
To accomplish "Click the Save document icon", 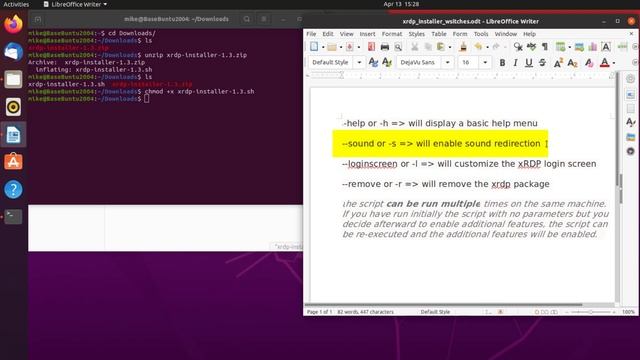I will click(x=350, y=47).
